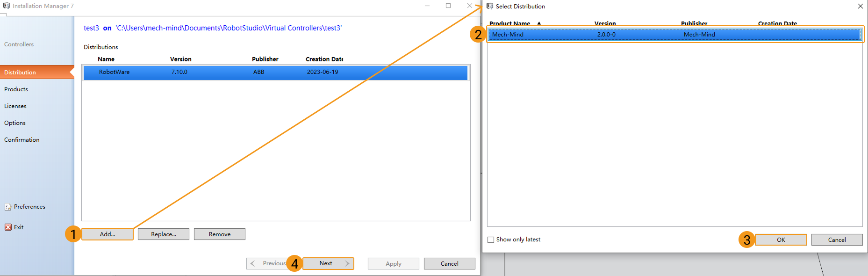Select the Distribution step in sidebar
The width and height of the screenshot is (868, 276).
(37, 72)
